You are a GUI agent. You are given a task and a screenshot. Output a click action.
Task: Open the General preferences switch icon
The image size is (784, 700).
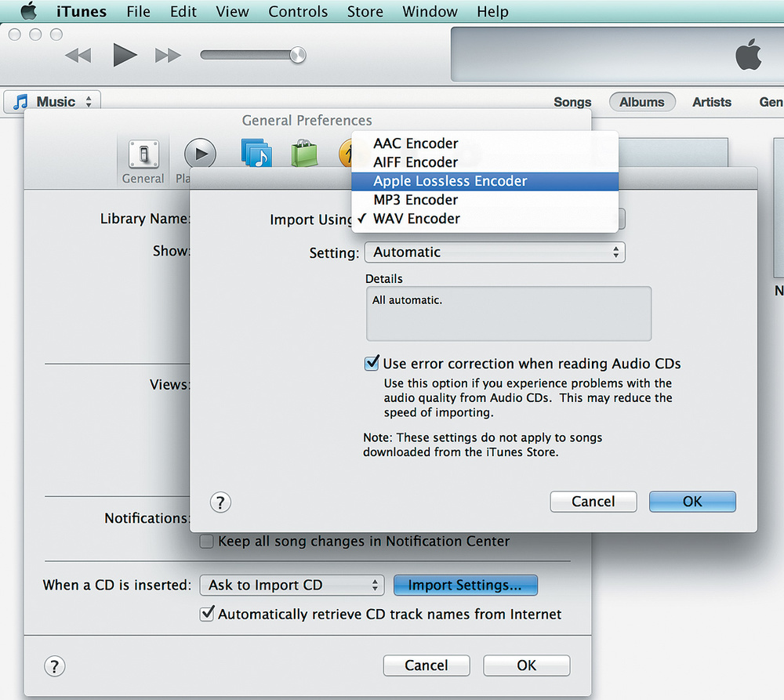143,154
